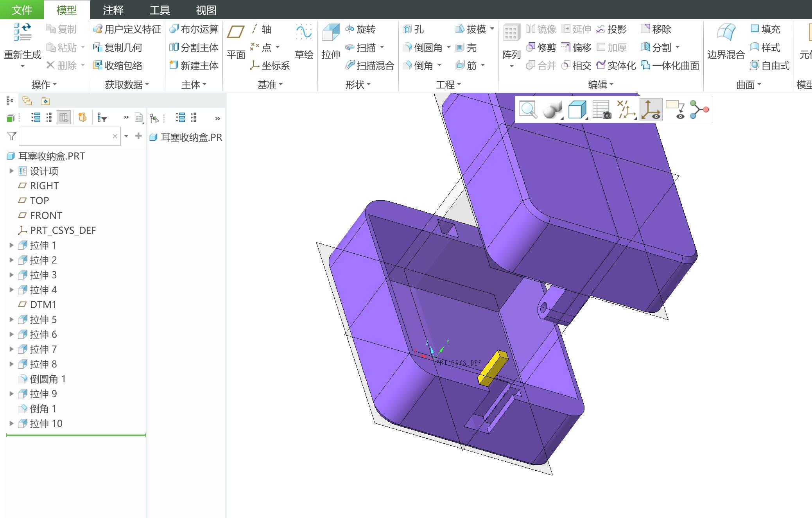812x518 pixels.
Task: Open the Round (倒圆角) dropdown arrow
Action: pyautogui.click(x=449, y=48)
